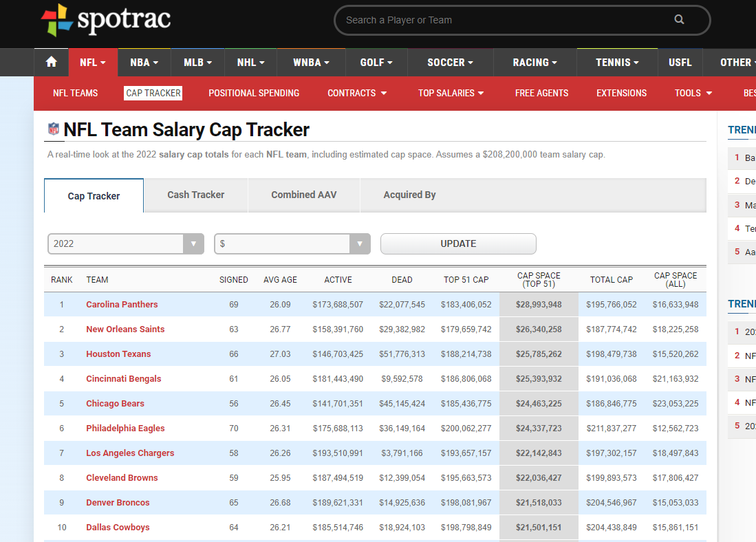Open New Orleans Saints team link

tap(125, 329)
